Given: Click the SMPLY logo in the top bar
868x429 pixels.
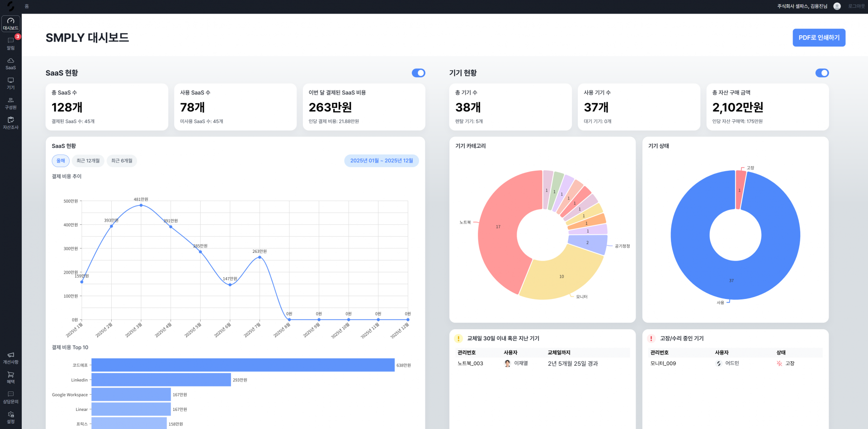Looking at the screenshot, I should point(11,6).
